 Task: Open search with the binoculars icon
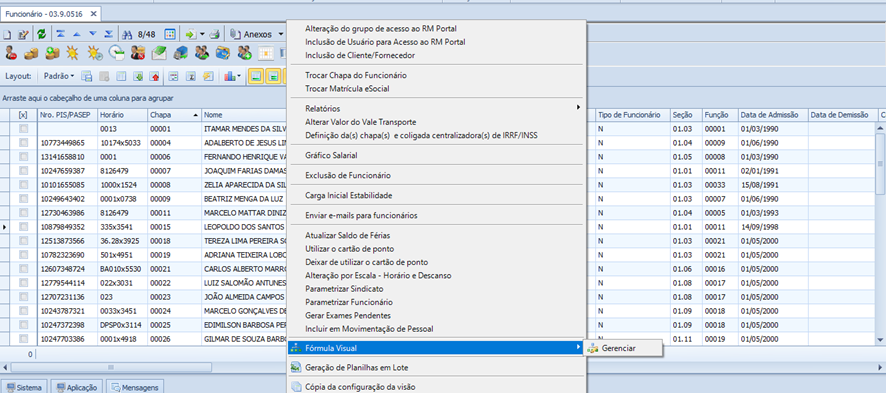pos(128,34)
